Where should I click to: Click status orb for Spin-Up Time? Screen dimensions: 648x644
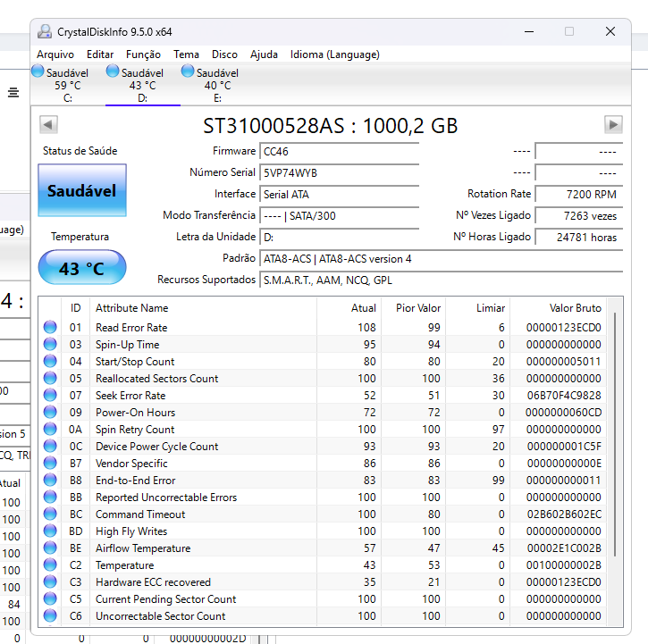(x=50, y=344)
